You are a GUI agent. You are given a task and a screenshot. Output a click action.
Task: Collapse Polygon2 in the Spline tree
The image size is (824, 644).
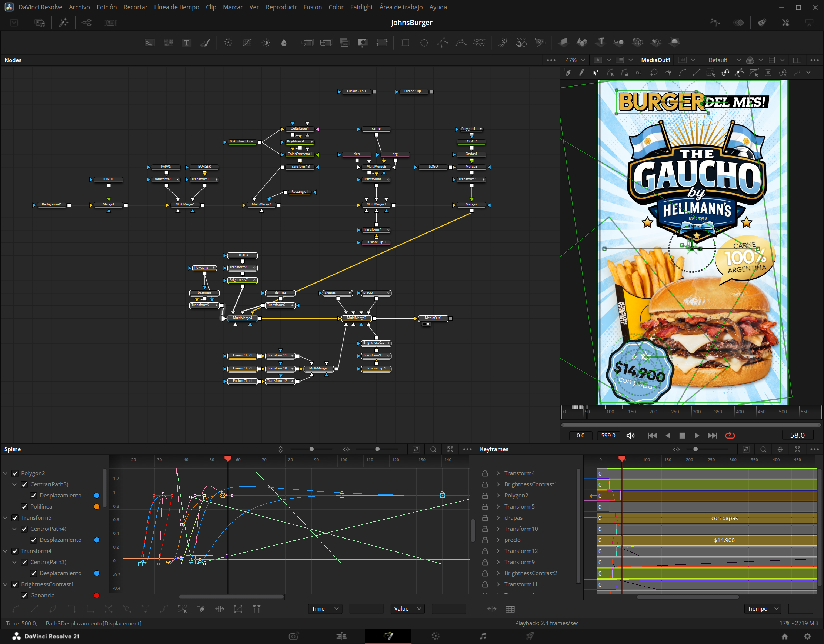point(5,473)
